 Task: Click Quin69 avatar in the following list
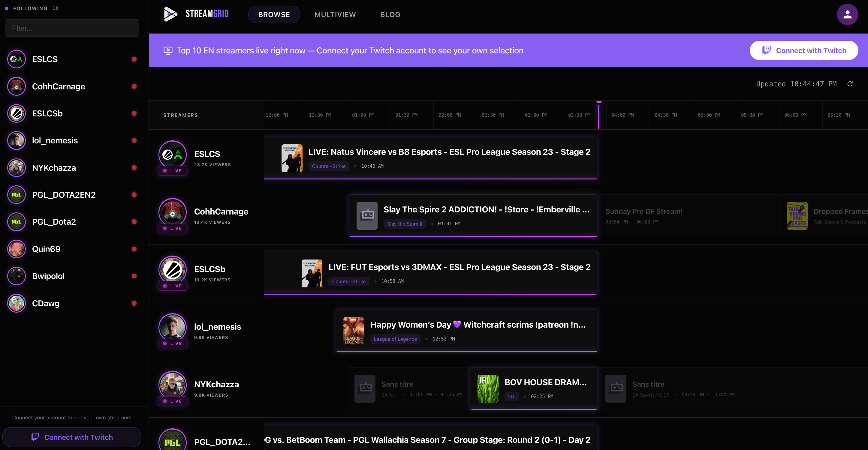pyautogui.click(x=17, y=249)
